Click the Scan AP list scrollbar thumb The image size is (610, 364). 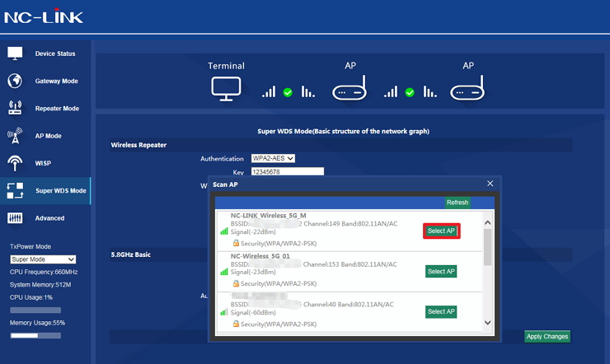point(487,247)
